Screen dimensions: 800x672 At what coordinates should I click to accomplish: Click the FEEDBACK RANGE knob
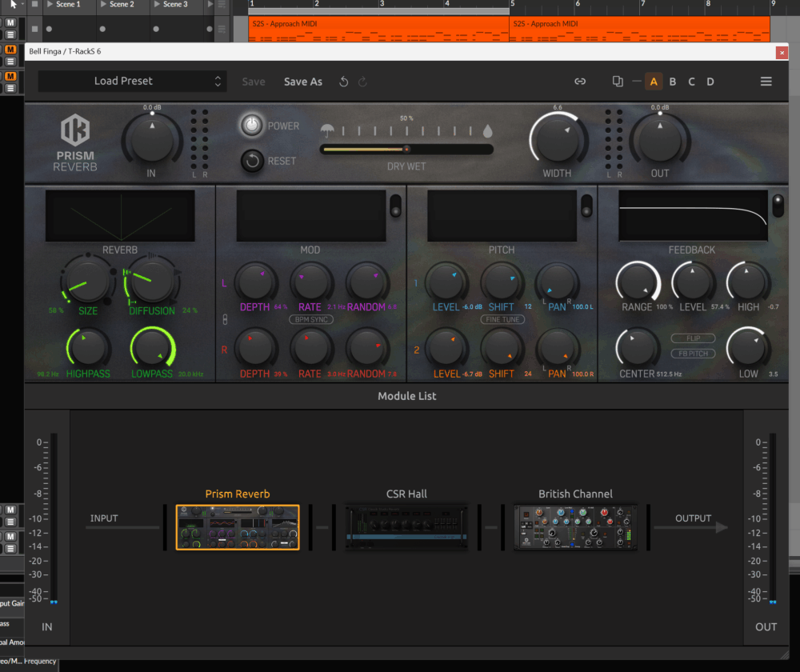(x=638, y=282)
